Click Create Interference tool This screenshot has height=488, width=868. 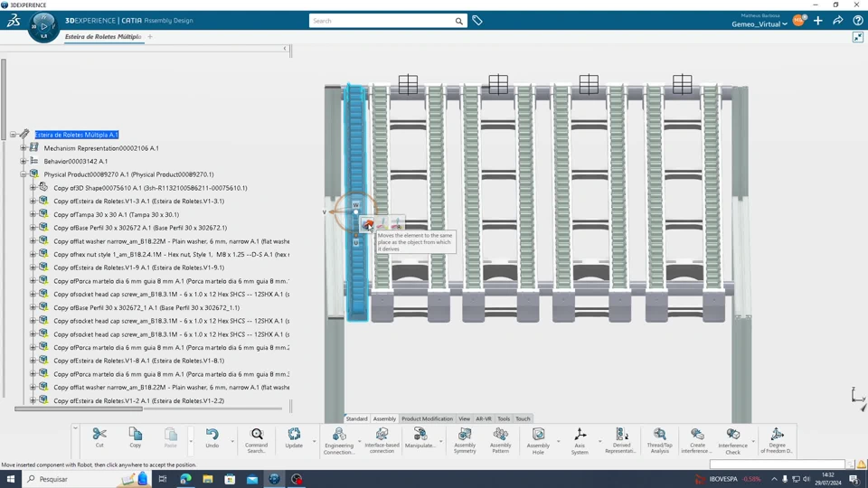(697, 440)
